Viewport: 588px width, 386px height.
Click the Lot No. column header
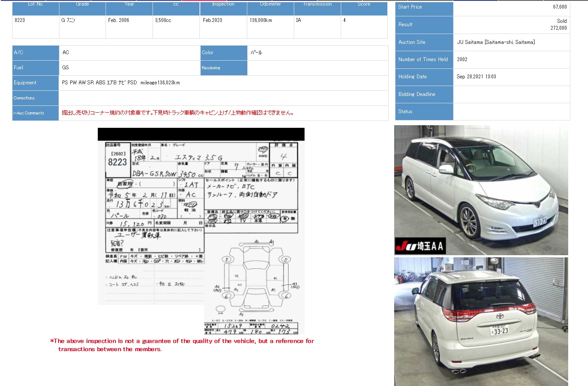click(36, 4)
